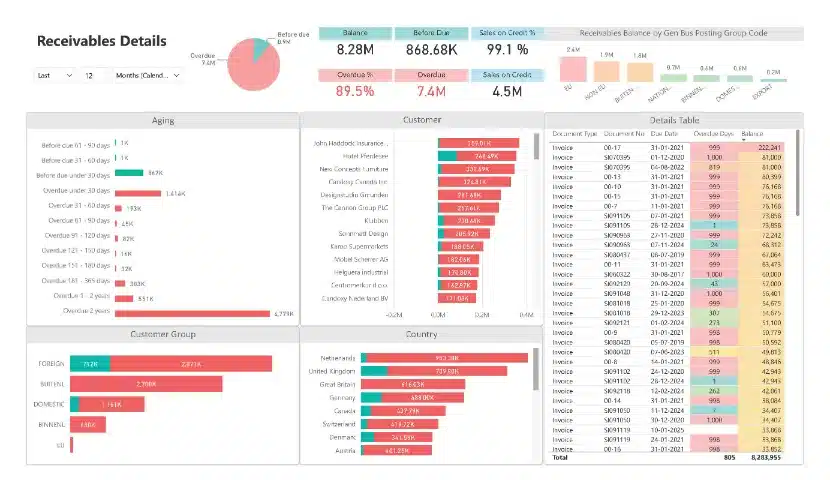Screen dimensions: 830x480
Task: Click the date slicer number field showing 12
Action: (x=94, y=75)
